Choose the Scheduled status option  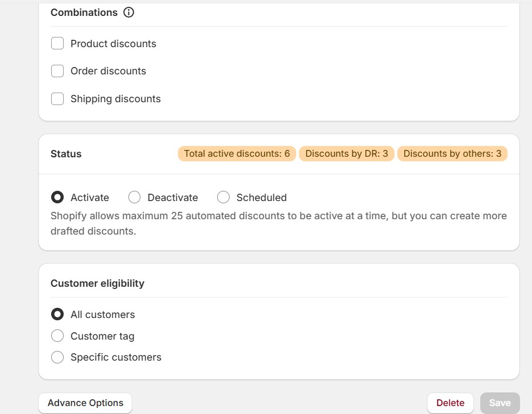[x=223, y=197]
